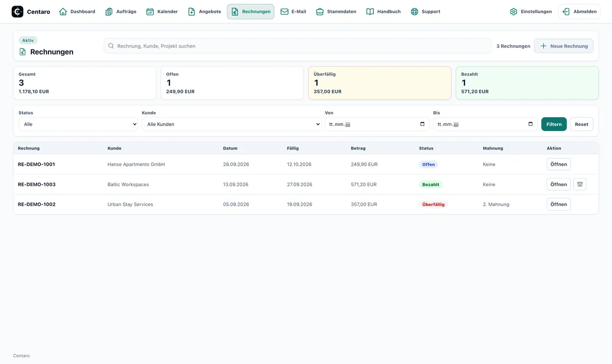Click the 2. Mahnung cell

(x=496, y=204)
